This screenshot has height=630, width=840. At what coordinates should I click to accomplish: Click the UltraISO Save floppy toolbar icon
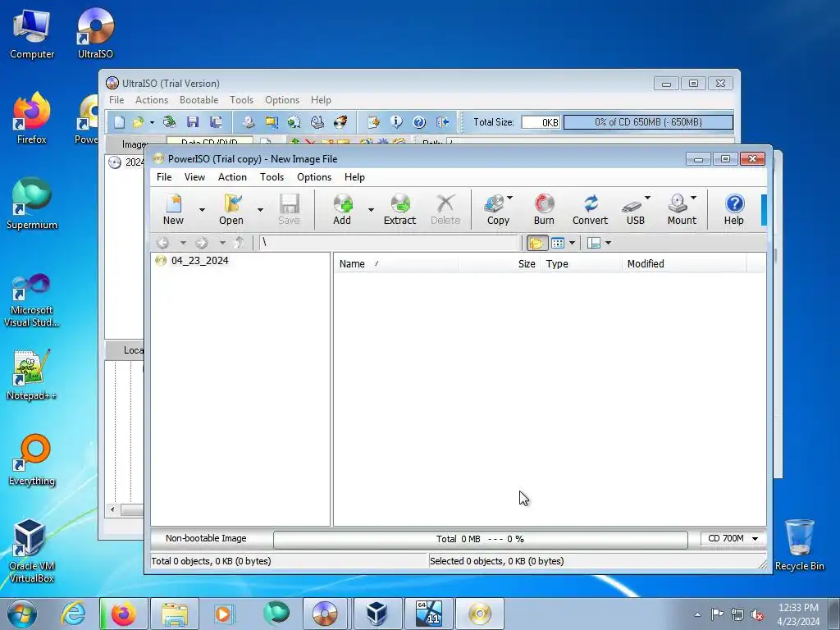click(193, 122)
